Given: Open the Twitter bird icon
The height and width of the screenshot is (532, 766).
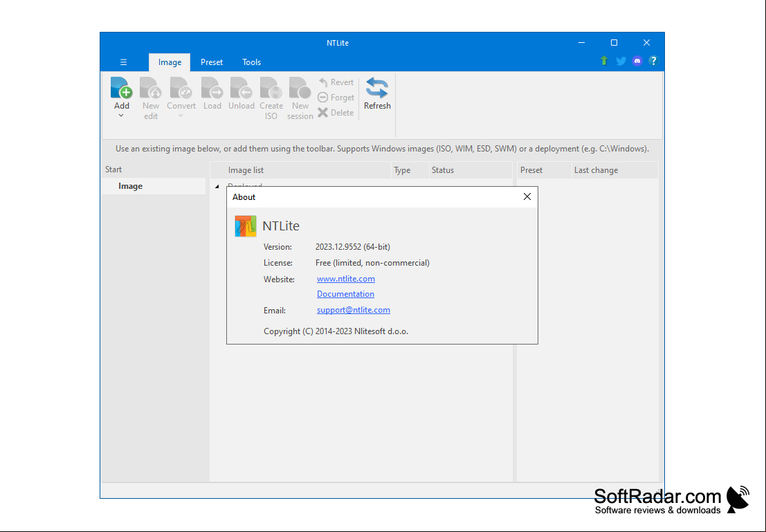Looking at the screenshot, I should 621,61.
